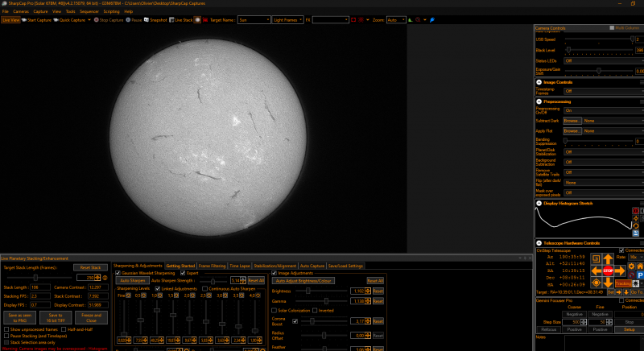The width and height of the screenshot is (644, 351).
Task: Switch to the Auto Capture tab
Action: [312, 266]
